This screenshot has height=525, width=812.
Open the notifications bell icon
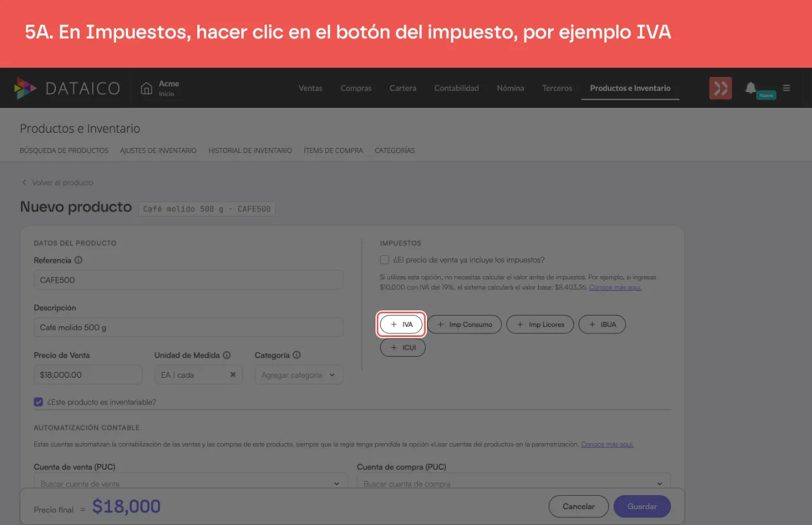pos(751,88)
